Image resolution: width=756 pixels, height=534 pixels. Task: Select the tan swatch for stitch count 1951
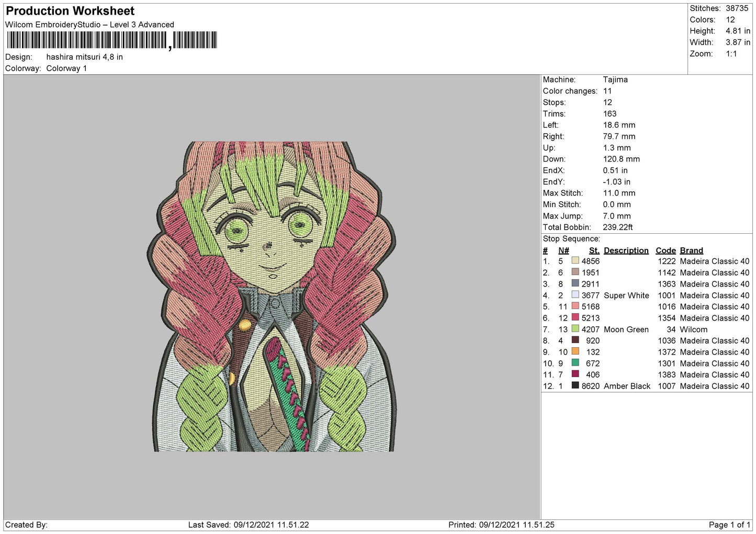click(x=576, y=272)
